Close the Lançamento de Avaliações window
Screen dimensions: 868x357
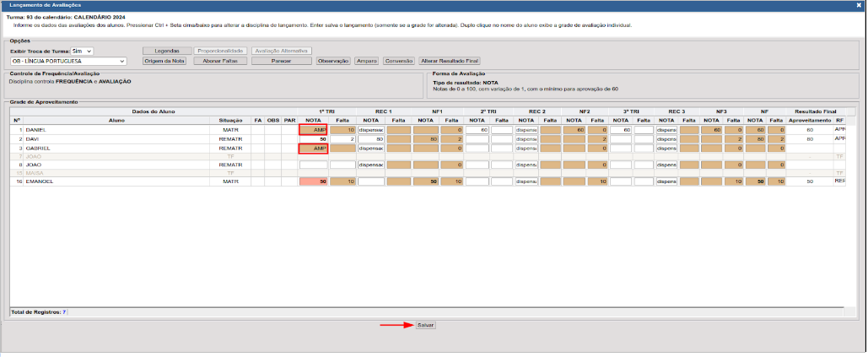tap(859, 5)
